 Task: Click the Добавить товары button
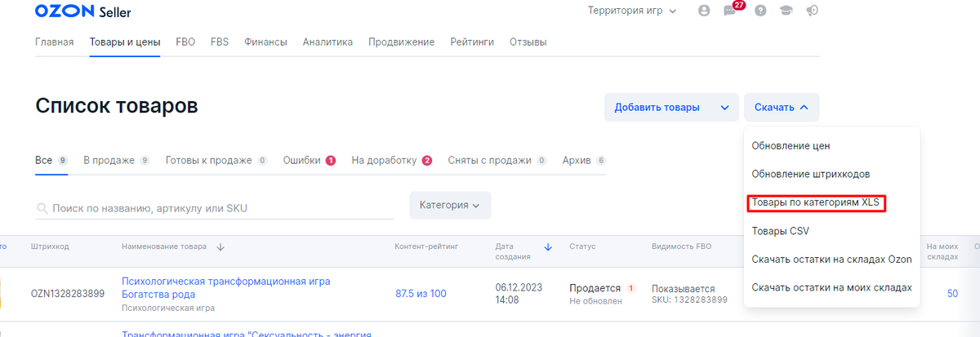[657, 108]
